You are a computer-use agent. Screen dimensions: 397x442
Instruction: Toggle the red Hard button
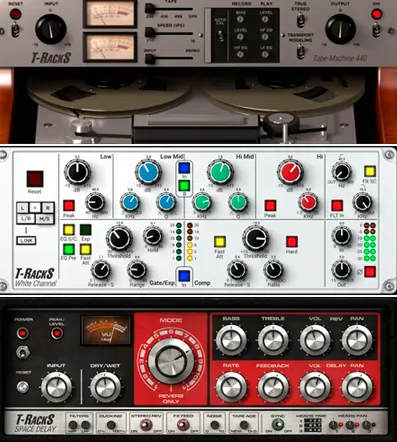click(x=292, y=242)
